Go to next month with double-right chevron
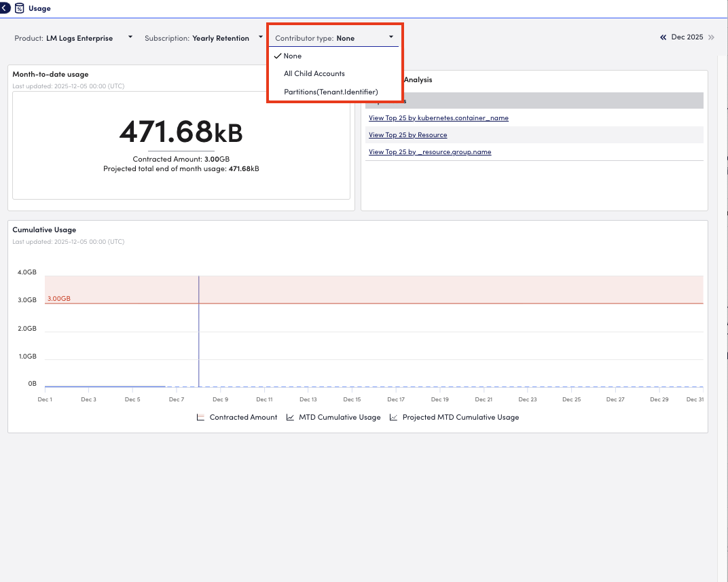This screenshot has width=728, height=582. [711, 37]
